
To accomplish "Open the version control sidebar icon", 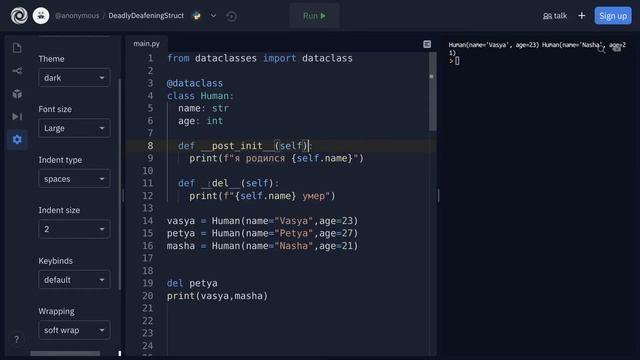I will pyautogui.click(x=17, y=71).
